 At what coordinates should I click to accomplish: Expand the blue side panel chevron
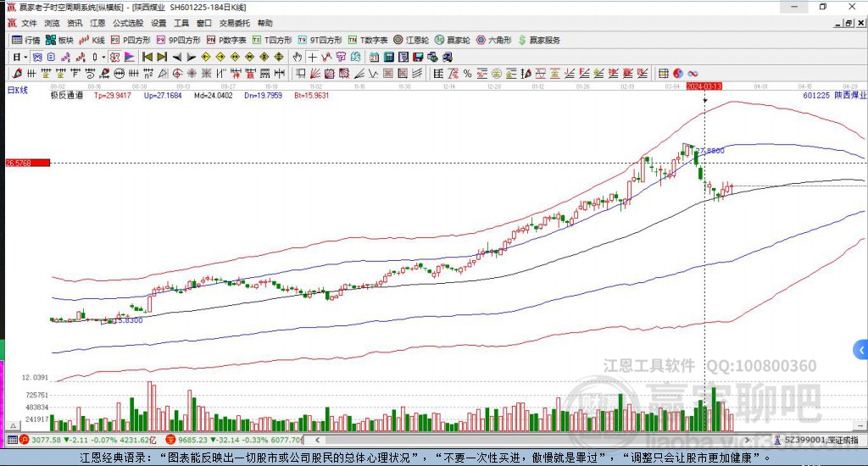tap(861, 350)
